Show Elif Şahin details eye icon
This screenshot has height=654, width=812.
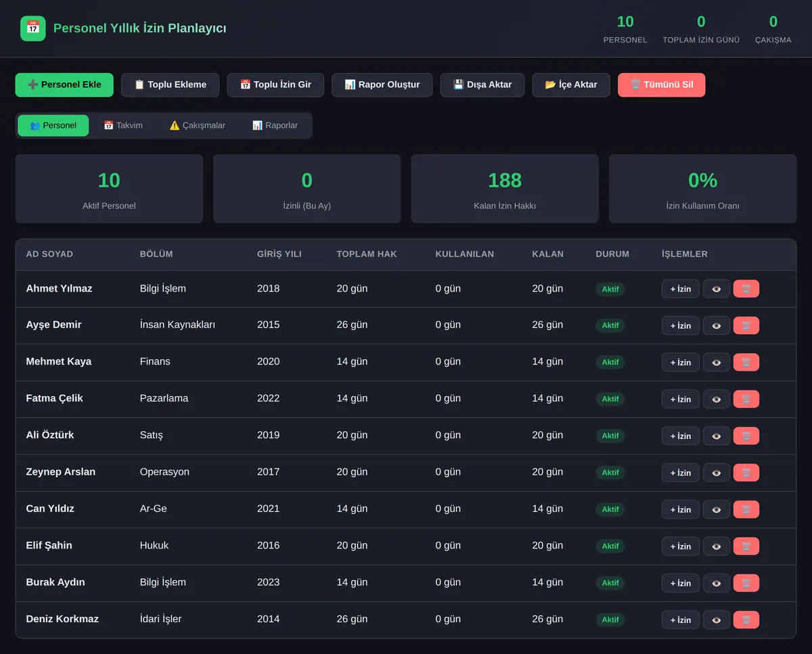[717, 546]
